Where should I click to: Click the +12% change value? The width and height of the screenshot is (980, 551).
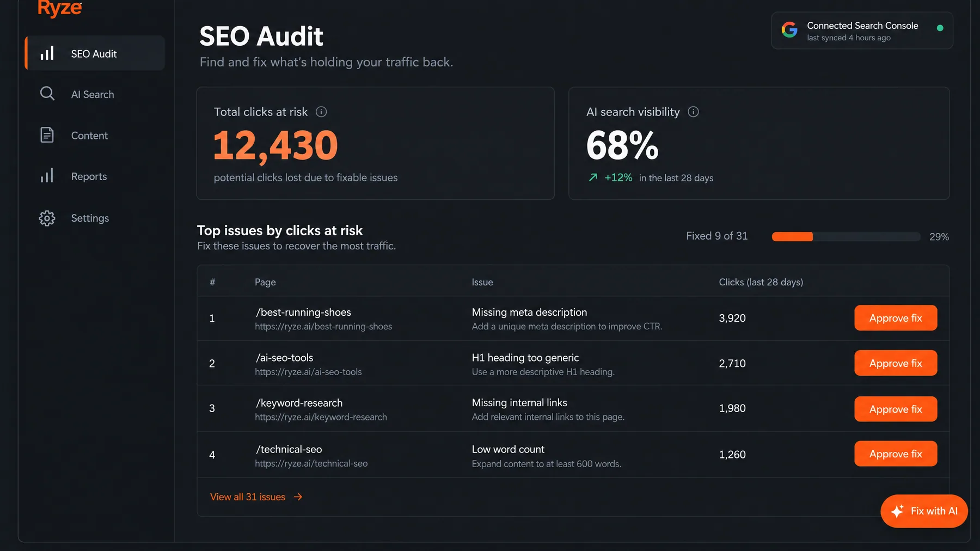(x=618, y=177)
